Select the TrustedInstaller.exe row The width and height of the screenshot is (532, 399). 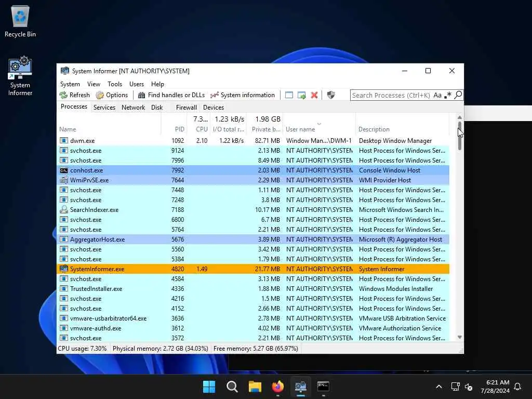[x=253, y=289]
